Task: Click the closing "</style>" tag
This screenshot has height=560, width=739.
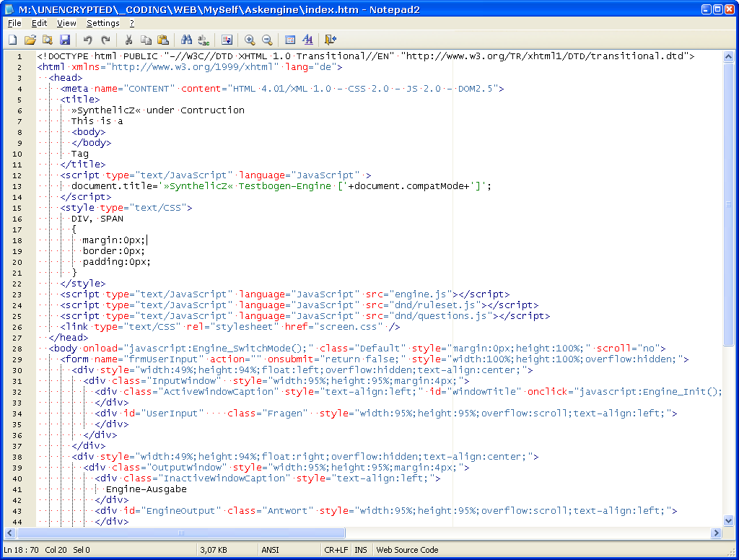Action: 83,284
